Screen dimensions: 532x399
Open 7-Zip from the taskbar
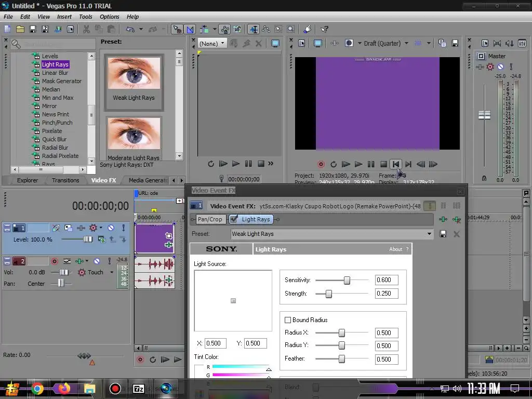point(138,389)
